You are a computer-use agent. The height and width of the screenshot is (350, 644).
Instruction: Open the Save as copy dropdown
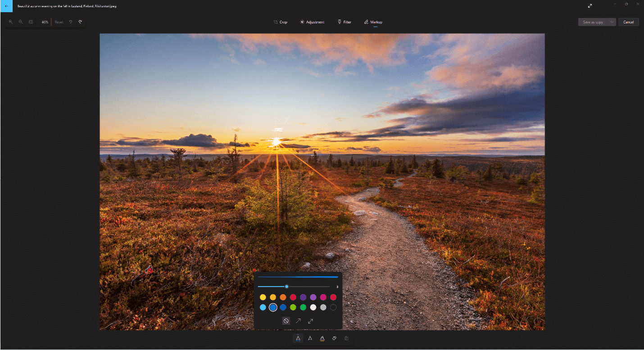pos(612,22)
